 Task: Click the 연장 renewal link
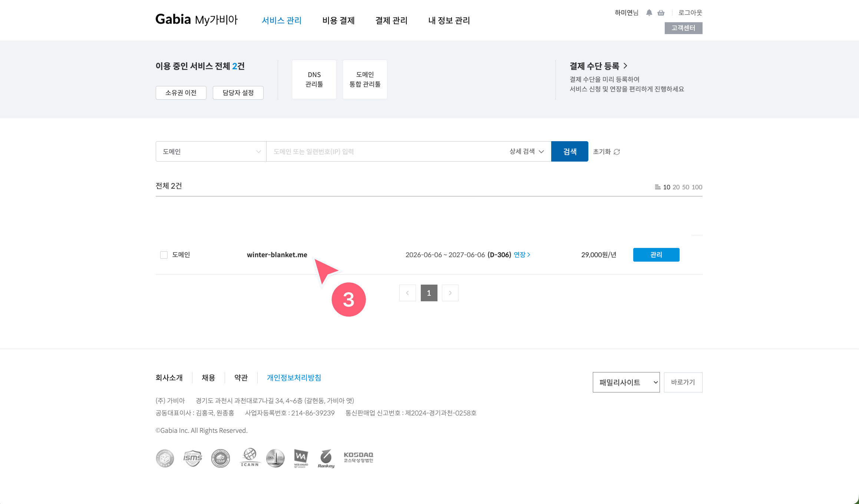tap(522, 255)
